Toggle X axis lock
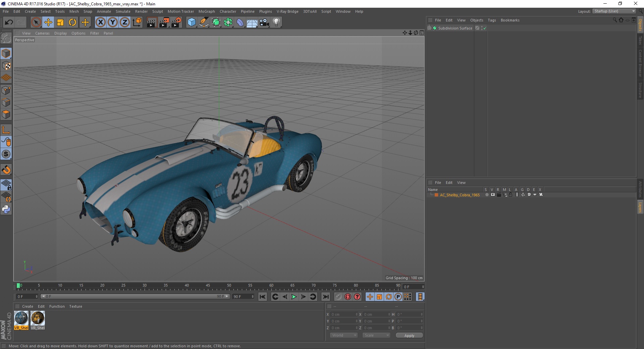The image size is (644, 349). point(100,22)
